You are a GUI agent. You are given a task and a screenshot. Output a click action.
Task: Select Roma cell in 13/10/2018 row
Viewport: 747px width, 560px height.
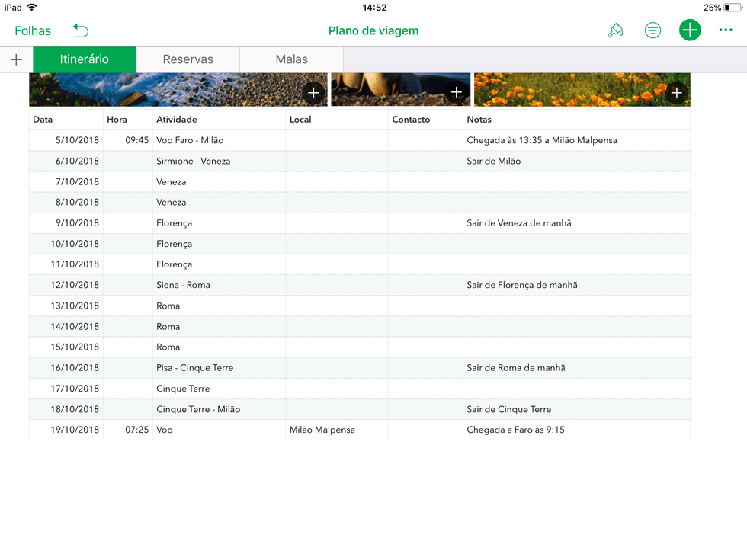(x=220, y=306)
